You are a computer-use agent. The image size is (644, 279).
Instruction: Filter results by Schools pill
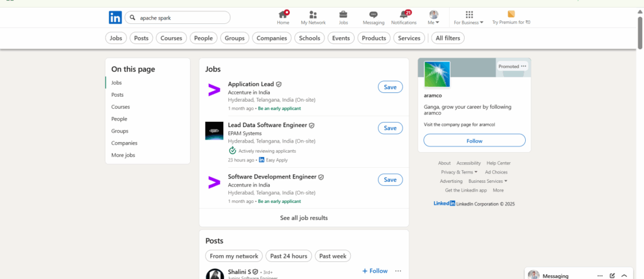(309, 38)
